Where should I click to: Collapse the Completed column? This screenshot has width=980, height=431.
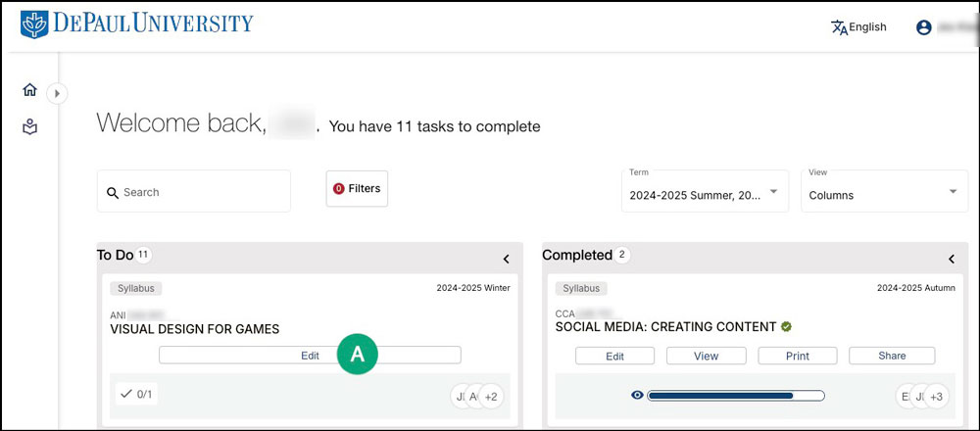coord(952,259)
